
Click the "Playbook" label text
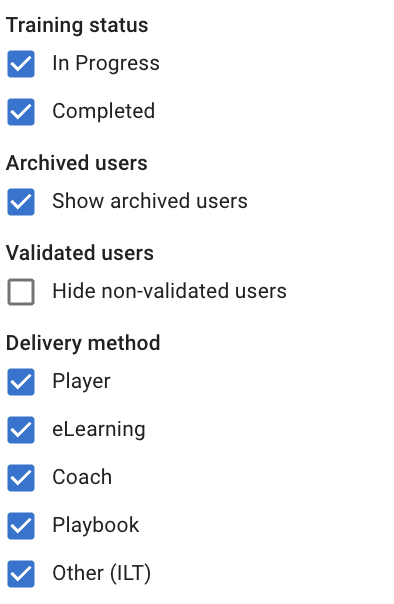click(x=96, y=525)
